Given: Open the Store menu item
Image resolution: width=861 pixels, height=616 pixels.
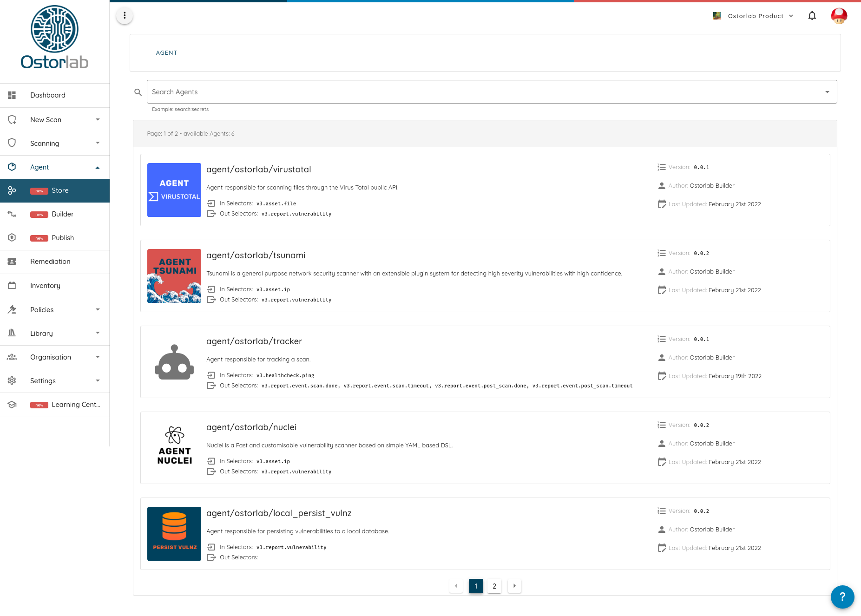Looking at the screenshot, I should click(55, 190).
